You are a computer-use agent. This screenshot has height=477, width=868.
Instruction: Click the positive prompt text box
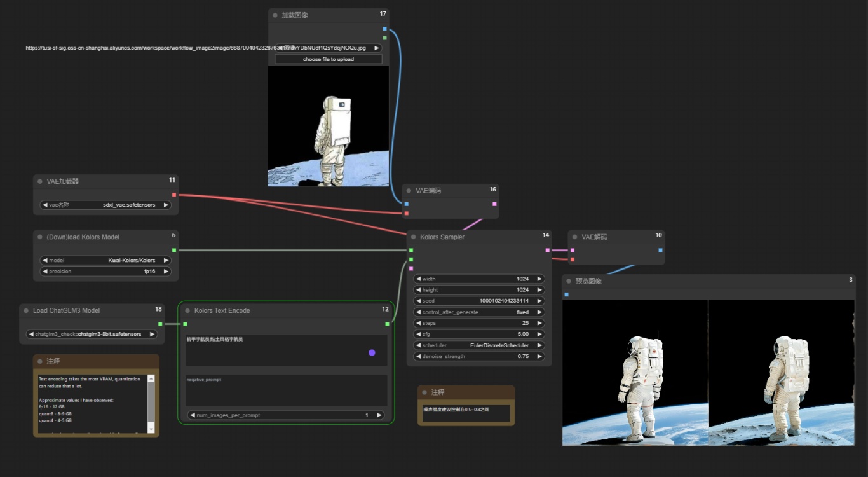(286, 350)
